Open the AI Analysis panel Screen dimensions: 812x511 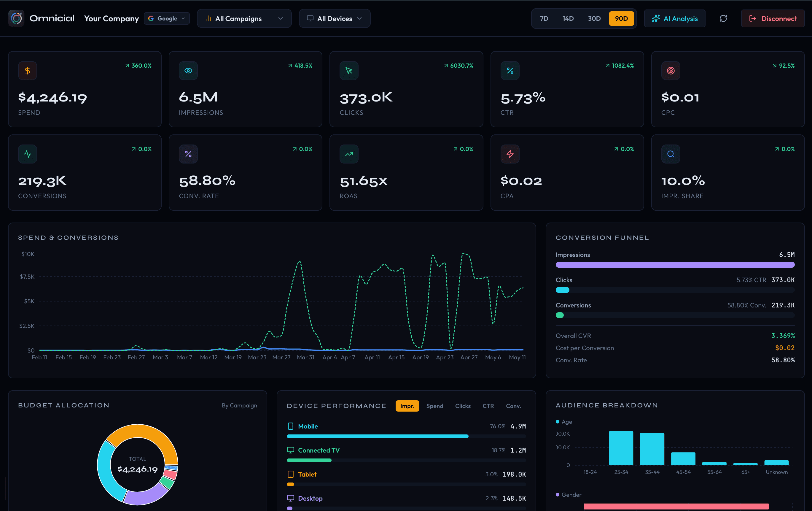coord(674,19)
